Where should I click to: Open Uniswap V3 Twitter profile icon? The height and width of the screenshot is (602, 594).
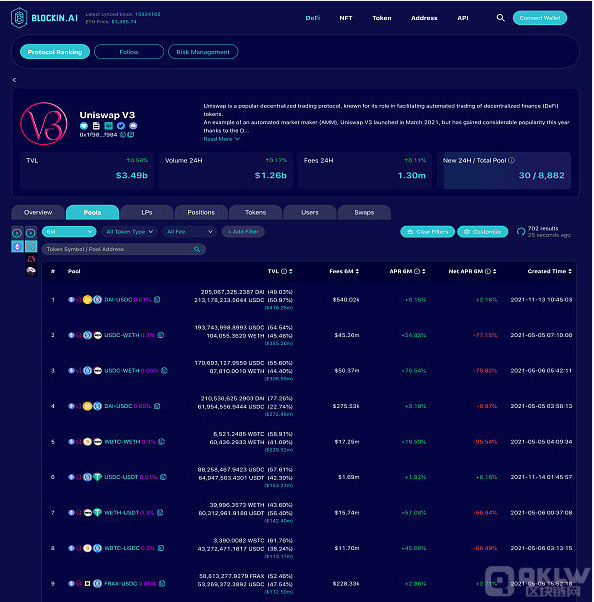click(121, 126)
